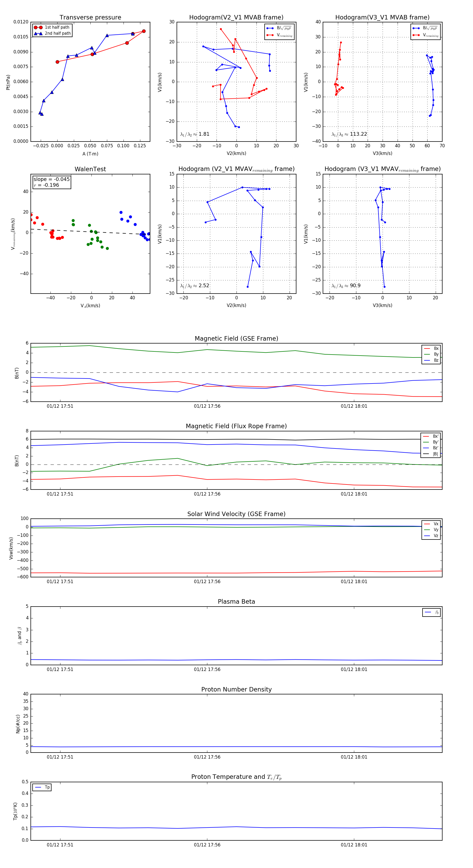Select the '2nd half path' legend entry

52,33
